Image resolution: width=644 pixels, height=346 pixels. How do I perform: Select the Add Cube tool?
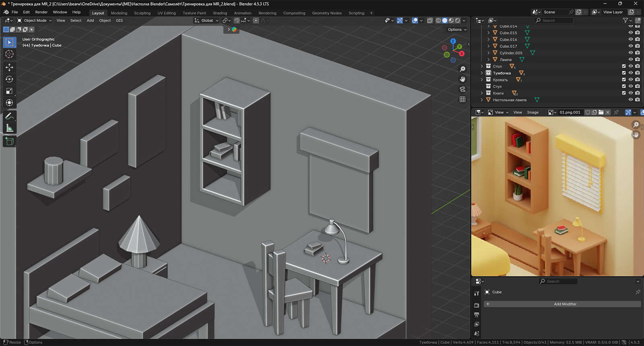9,141
